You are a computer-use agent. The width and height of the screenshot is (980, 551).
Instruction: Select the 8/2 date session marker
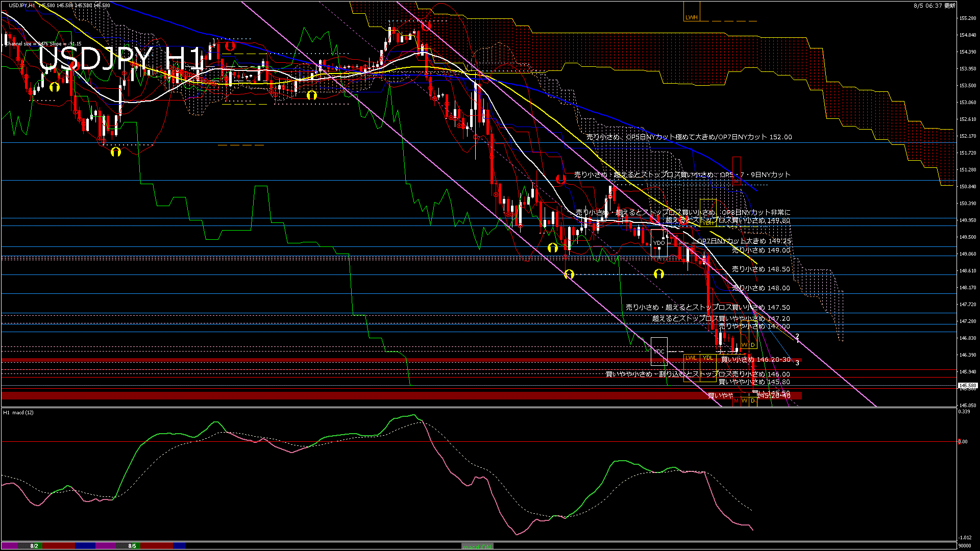[34, 546]
